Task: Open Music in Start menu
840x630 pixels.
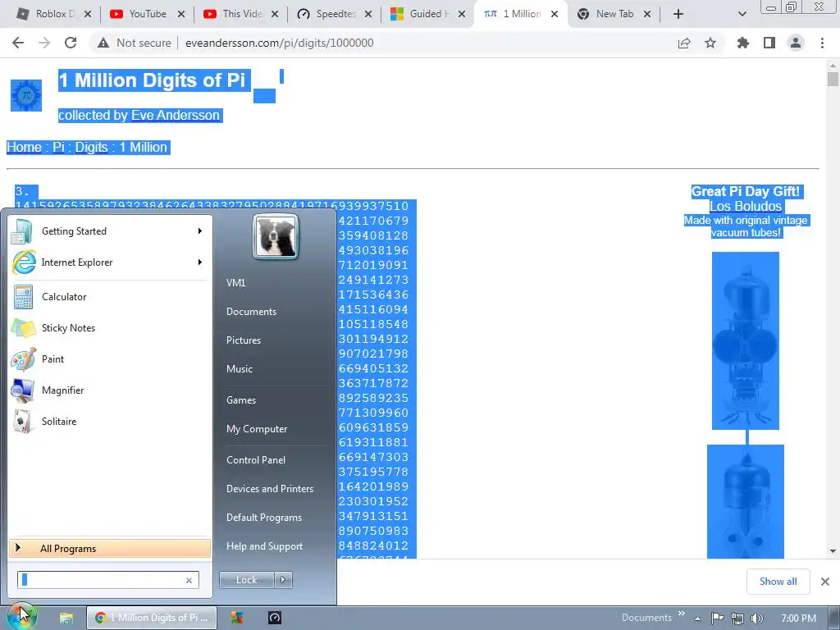Action: [x=239, y=368]
